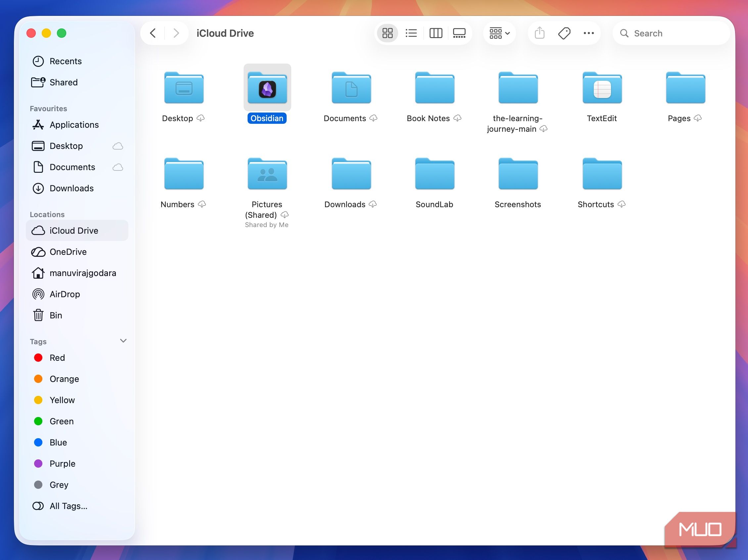Select the Shortcuts folder
This screenshot has width=748, height=560.
click(x=602, y=174)
